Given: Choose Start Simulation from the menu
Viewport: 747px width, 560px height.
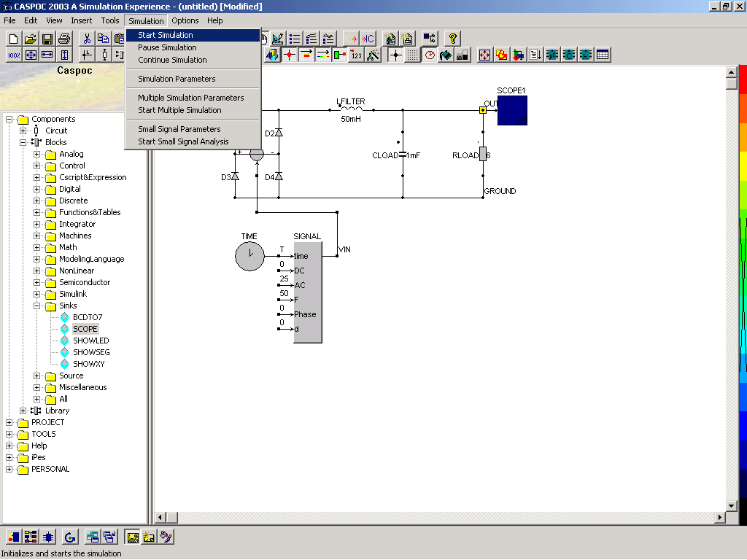Looking at the screenshot, I should click(x=193, y=35).
